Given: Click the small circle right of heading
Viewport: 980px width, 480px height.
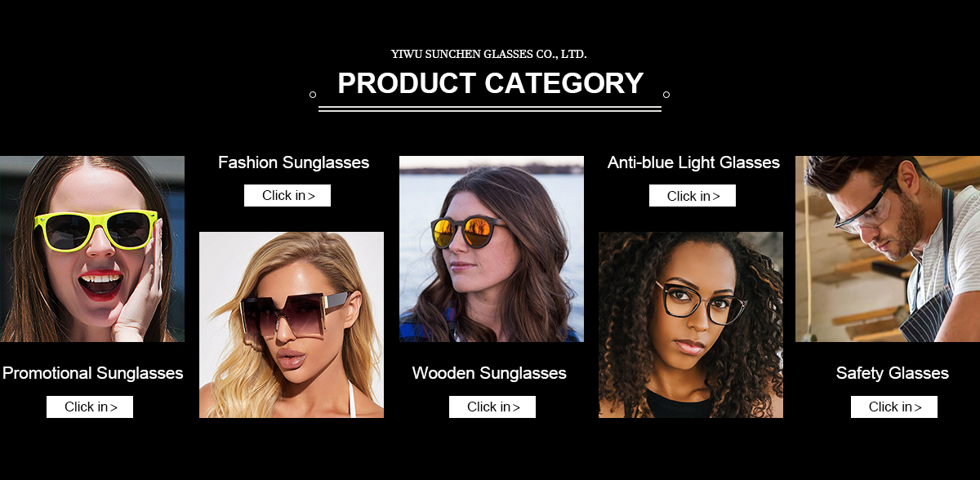Looking at the screenshot, I should click(x=666, y=95).
